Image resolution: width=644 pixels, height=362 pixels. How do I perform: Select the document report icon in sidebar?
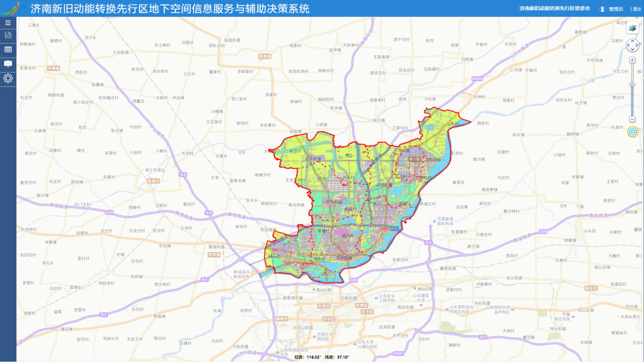click(x=7, y=35)
